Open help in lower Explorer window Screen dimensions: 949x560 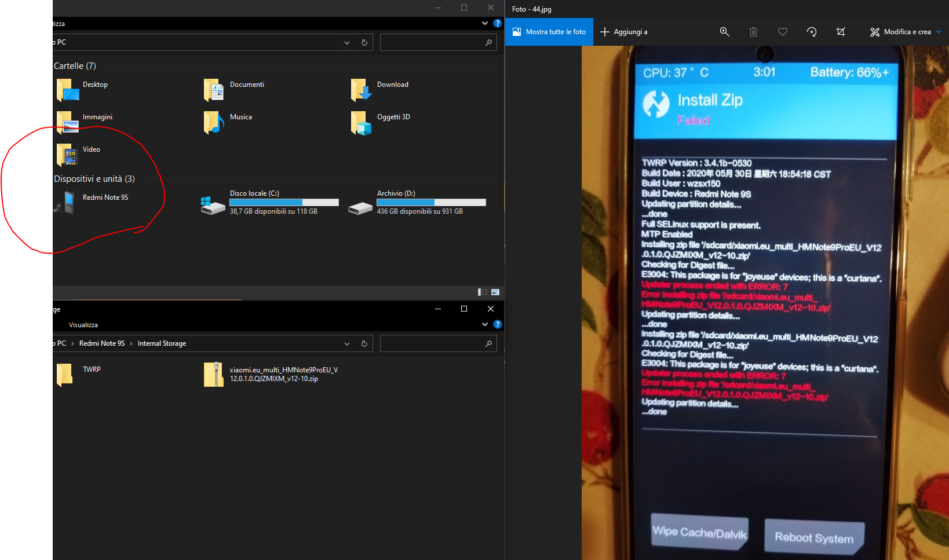(497, 324)
